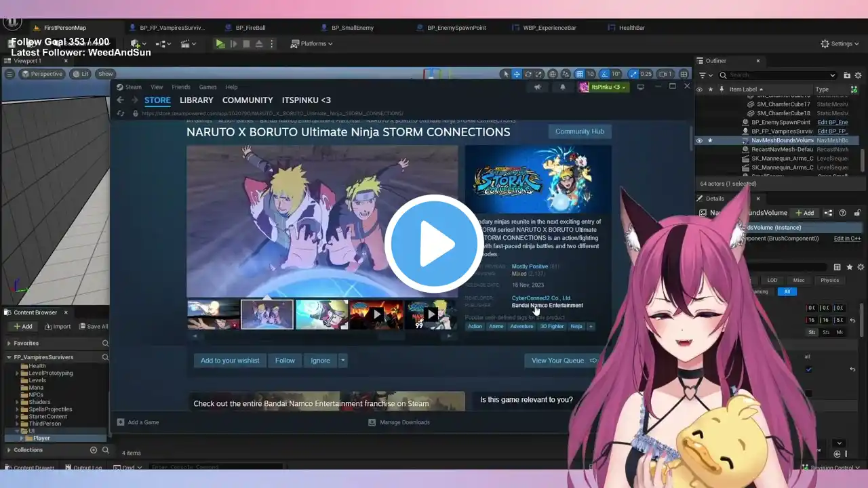Click the Steam announcements megaphone icon

537,87
